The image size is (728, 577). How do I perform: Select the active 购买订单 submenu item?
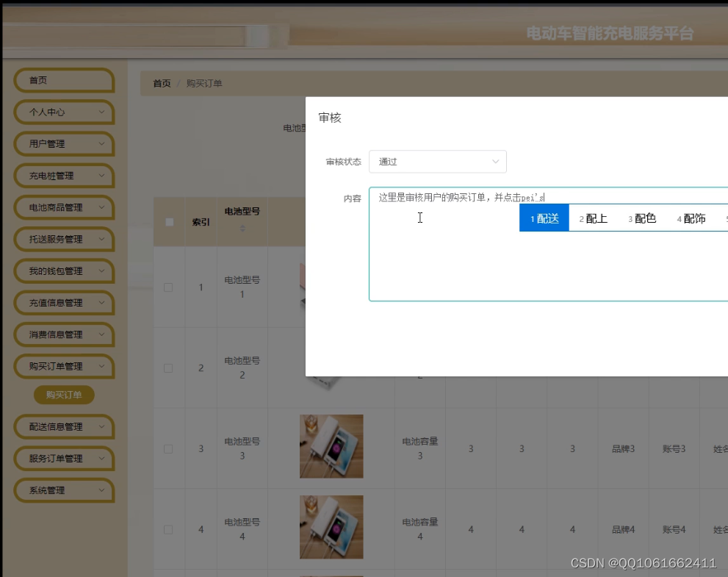pos(64,395)
